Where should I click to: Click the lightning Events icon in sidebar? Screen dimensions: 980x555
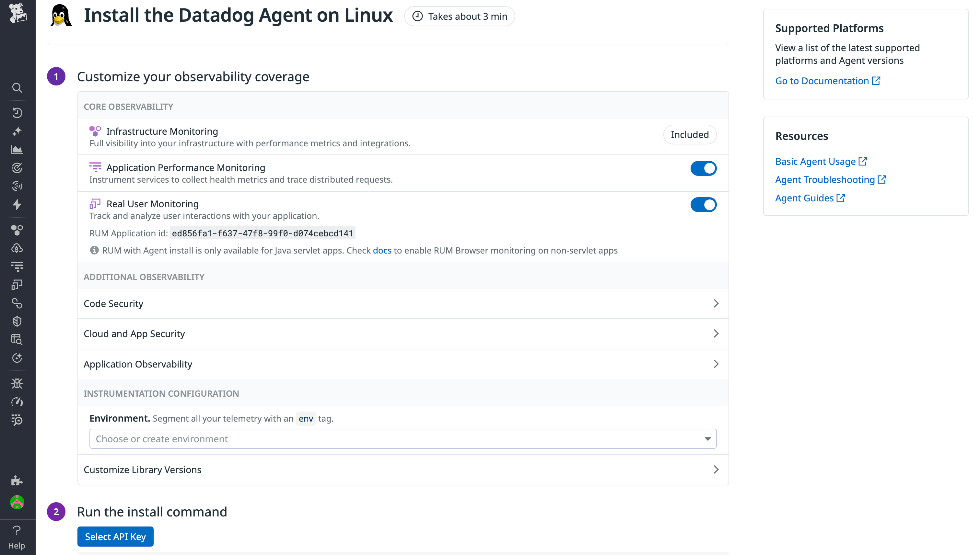tap(17, 205)
